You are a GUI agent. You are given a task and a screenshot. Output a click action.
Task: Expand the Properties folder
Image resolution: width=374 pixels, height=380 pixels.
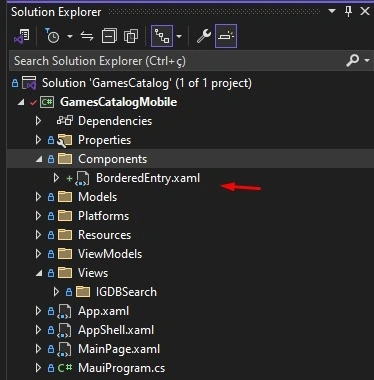pos(39,140)
